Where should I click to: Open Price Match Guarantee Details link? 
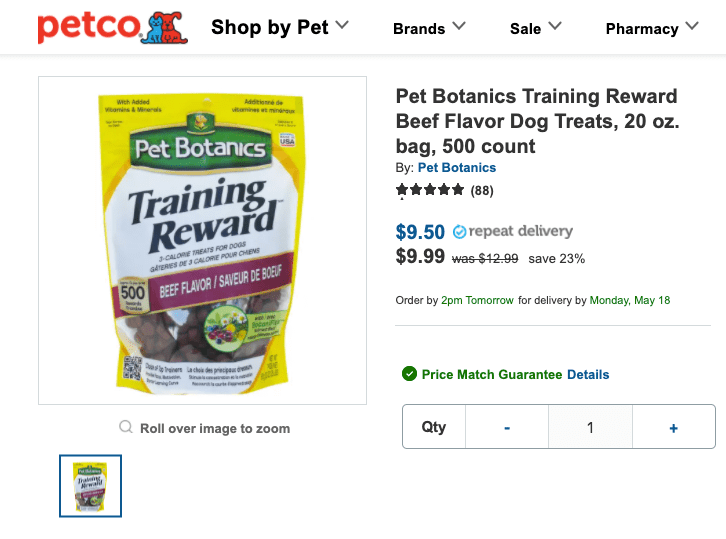[x=588, y=375]
